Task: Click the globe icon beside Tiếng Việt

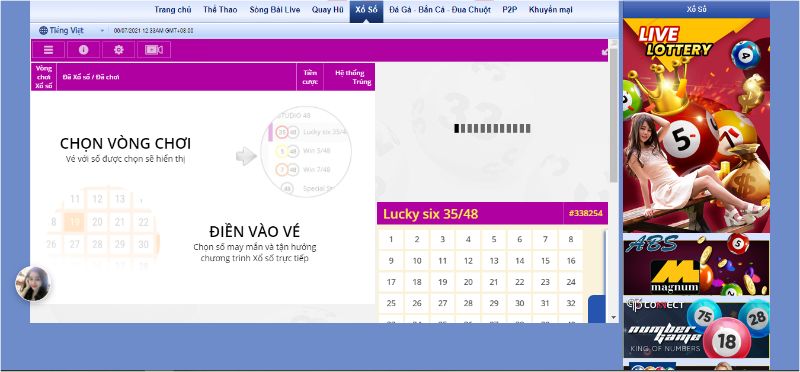Action: (x=43, y=31)
